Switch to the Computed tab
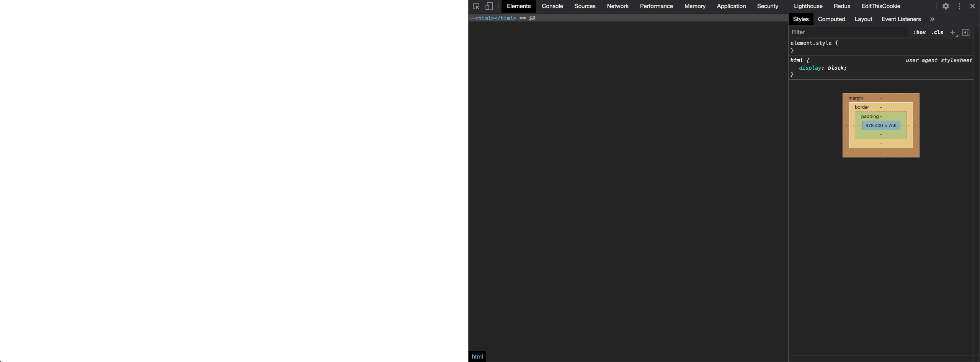The width and height of the screenshot is (980, 362). (x=831, y=19)
